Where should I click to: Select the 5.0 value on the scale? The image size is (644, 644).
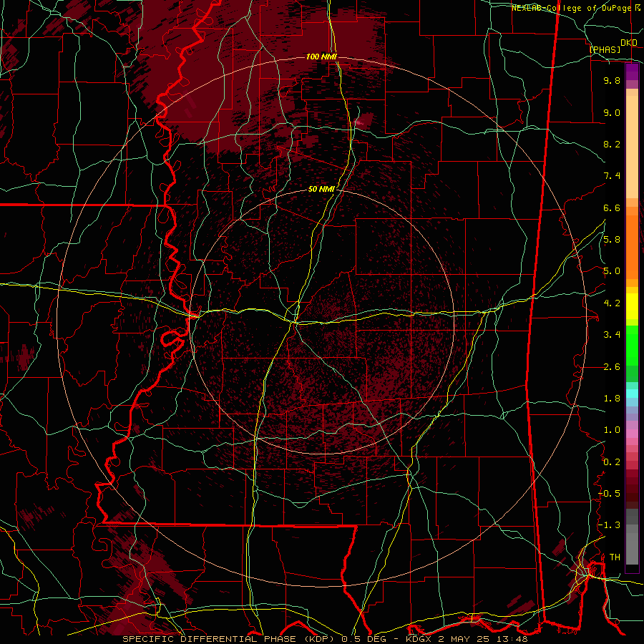coord(612,271)
